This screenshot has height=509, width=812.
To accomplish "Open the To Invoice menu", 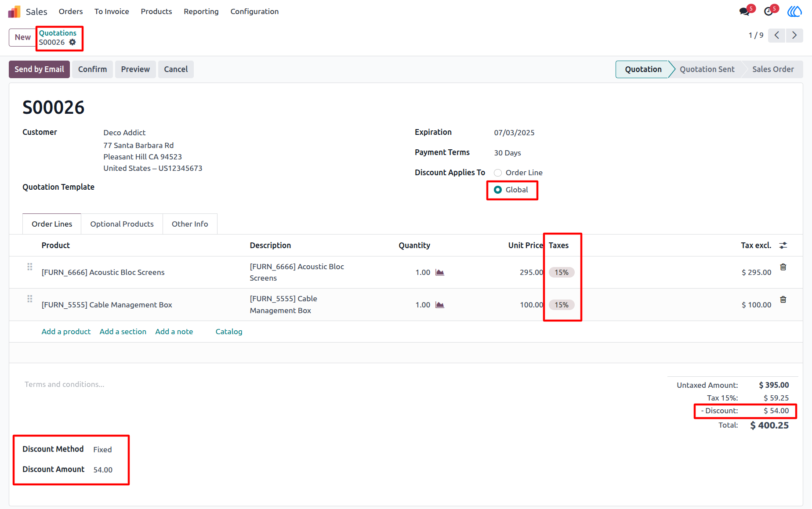I will pyautogui.click(x=112, y=11).
